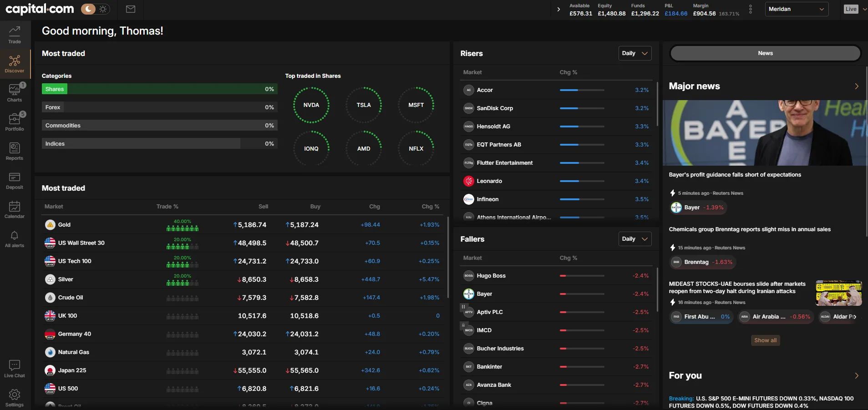868x410 pixels.
Task: Click the Brenntag -1.63% stock tag
Action: tap(702, 262)
